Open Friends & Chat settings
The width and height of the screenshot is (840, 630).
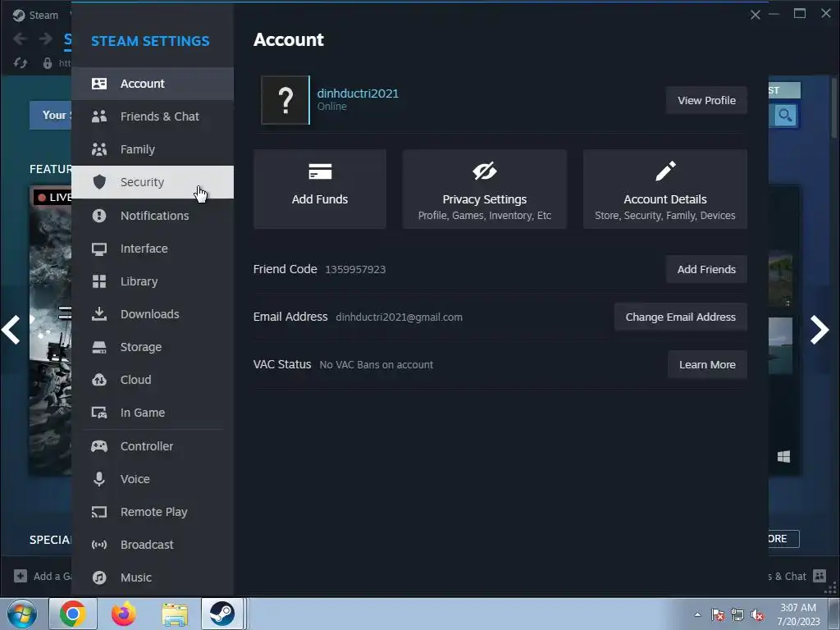(x=152, y=116)
